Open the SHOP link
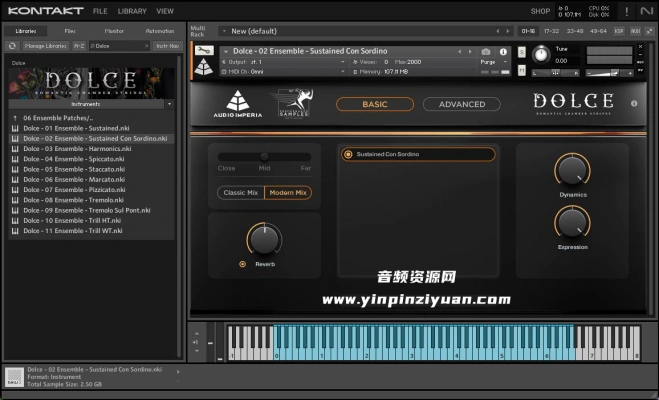659x400 pixels. click(540, 11)
